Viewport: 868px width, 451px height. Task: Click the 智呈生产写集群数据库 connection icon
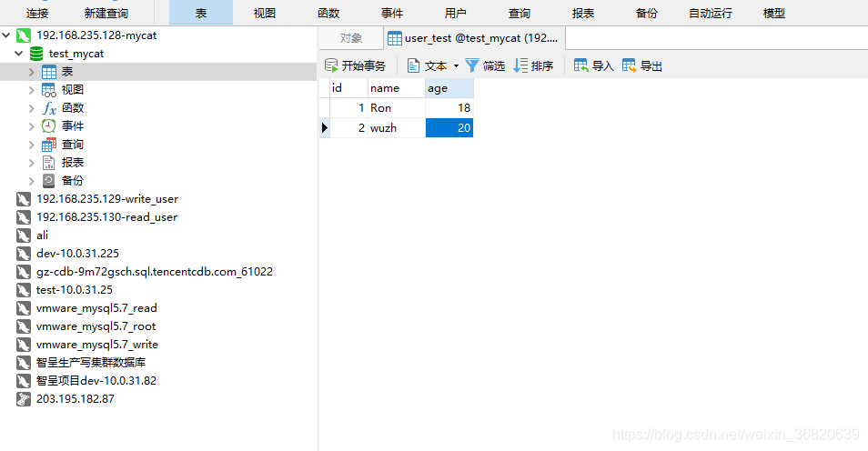click(24, 363)
